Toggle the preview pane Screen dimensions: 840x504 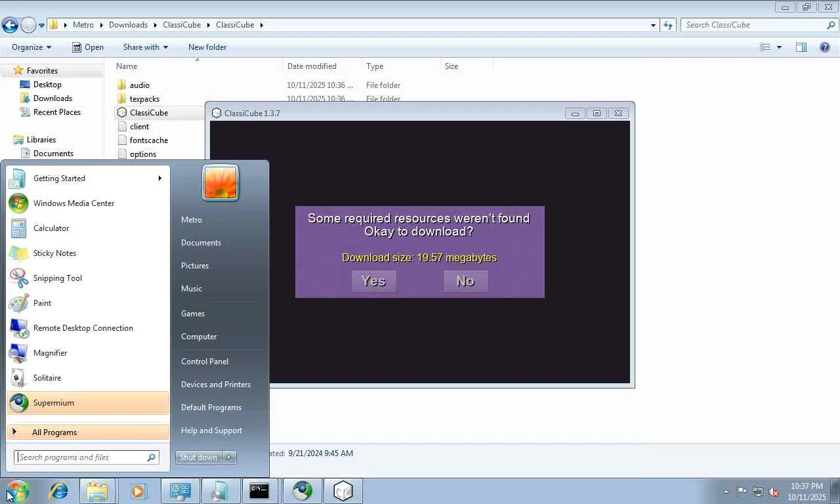coord(801,47)
